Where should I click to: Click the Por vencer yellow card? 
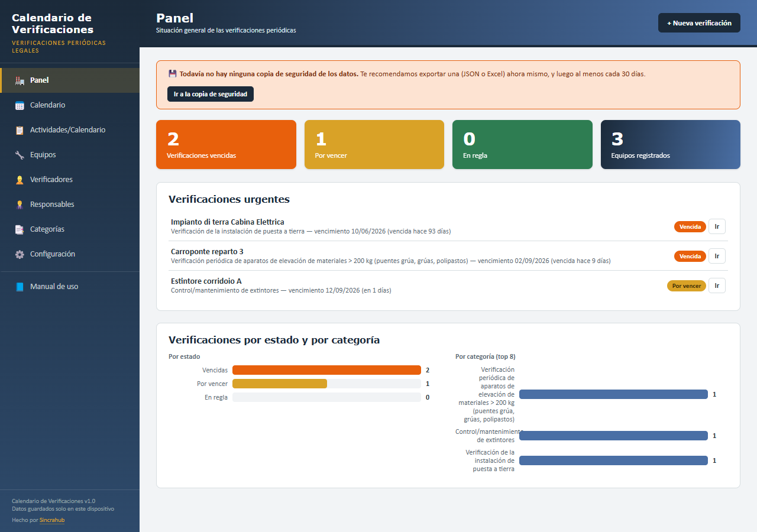(x=374, y=145)
